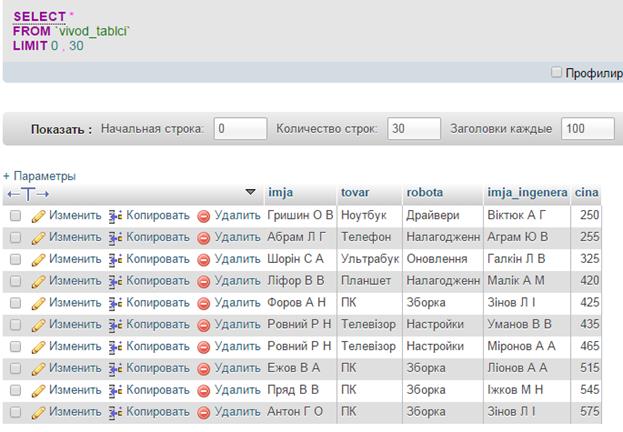Expand the + Параметры options section
The height and width of the screenshot is (432, 623).
39,176
